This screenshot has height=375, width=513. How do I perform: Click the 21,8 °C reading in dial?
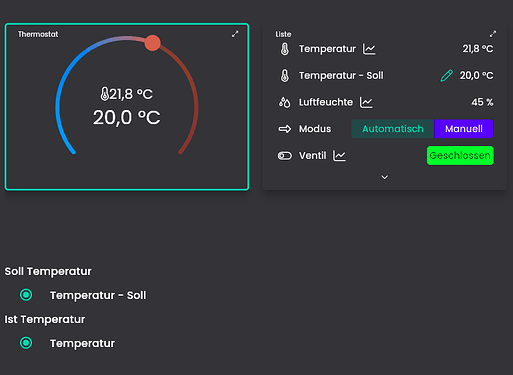click(131, 94)
